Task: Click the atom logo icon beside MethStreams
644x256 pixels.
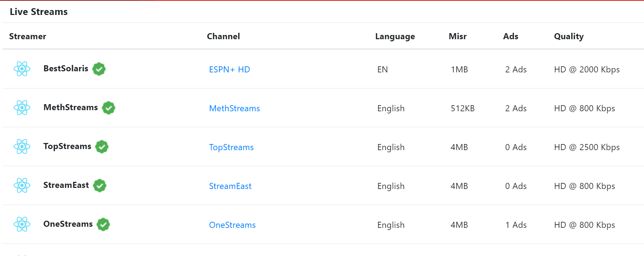Action: point(22,108)
